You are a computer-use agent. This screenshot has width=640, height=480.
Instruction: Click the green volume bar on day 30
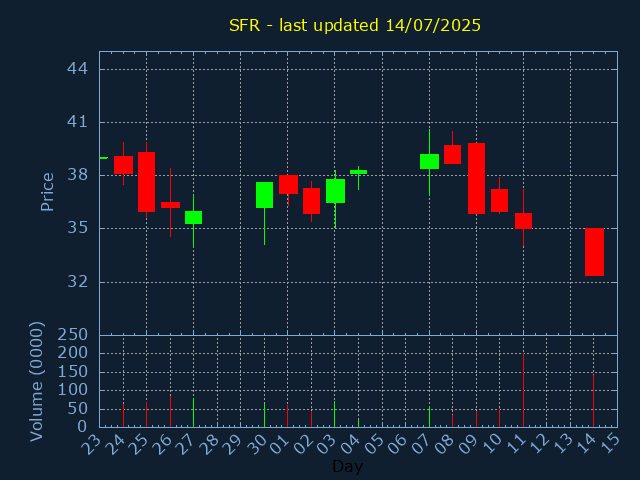tap(264, 415)
